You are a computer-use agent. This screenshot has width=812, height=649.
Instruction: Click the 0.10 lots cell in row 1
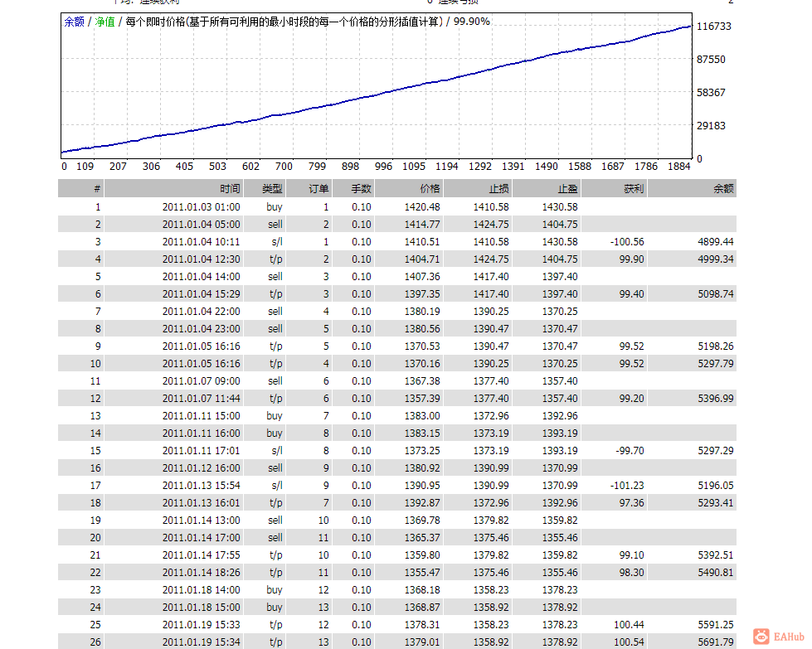362,207
